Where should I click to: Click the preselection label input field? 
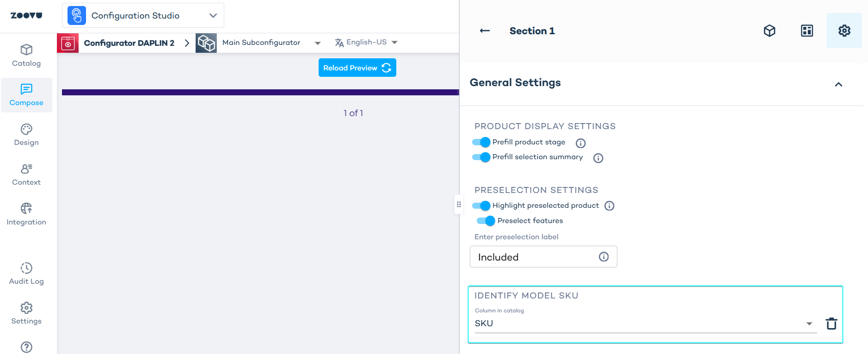tap(536, 257)
